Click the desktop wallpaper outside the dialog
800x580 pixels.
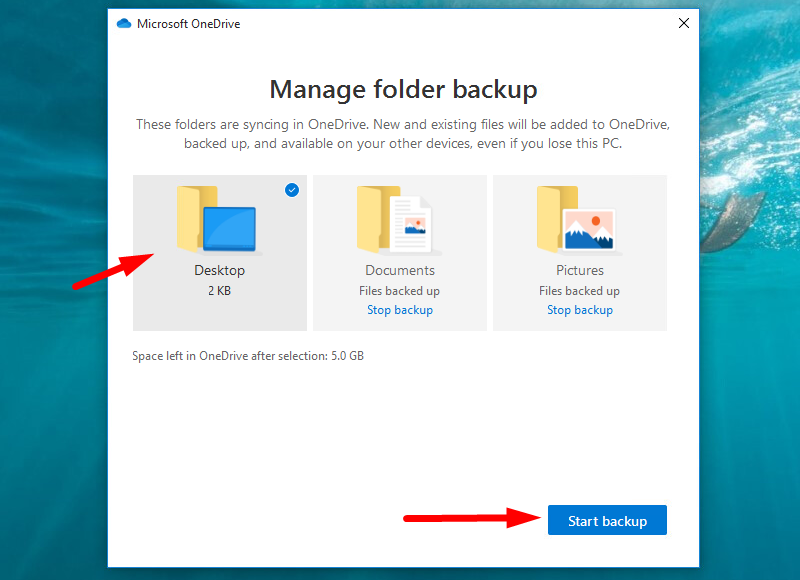point(750,400)
